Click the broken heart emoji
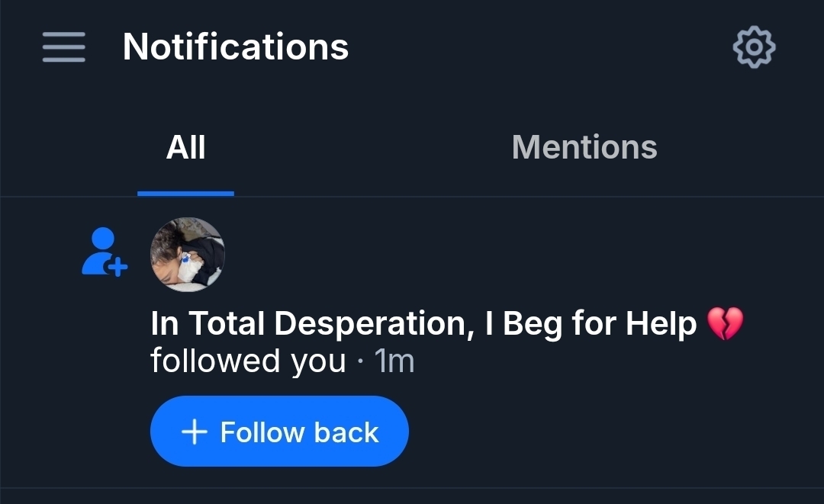 (724, 324)
